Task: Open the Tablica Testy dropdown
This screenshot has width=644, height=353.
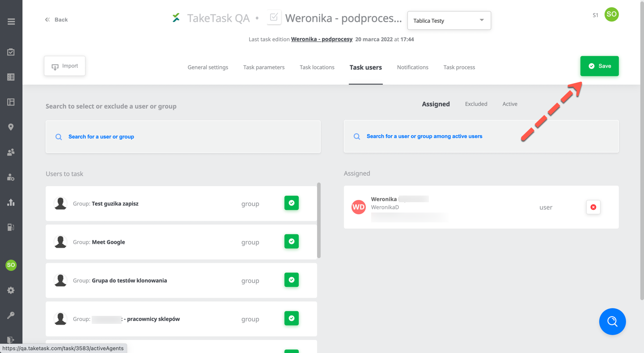Action: pos(449,21)
